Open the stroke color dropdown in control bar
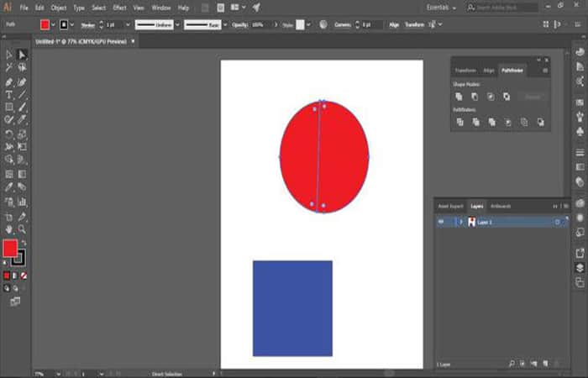Screen dimensions: 588x378 (72, 24)
